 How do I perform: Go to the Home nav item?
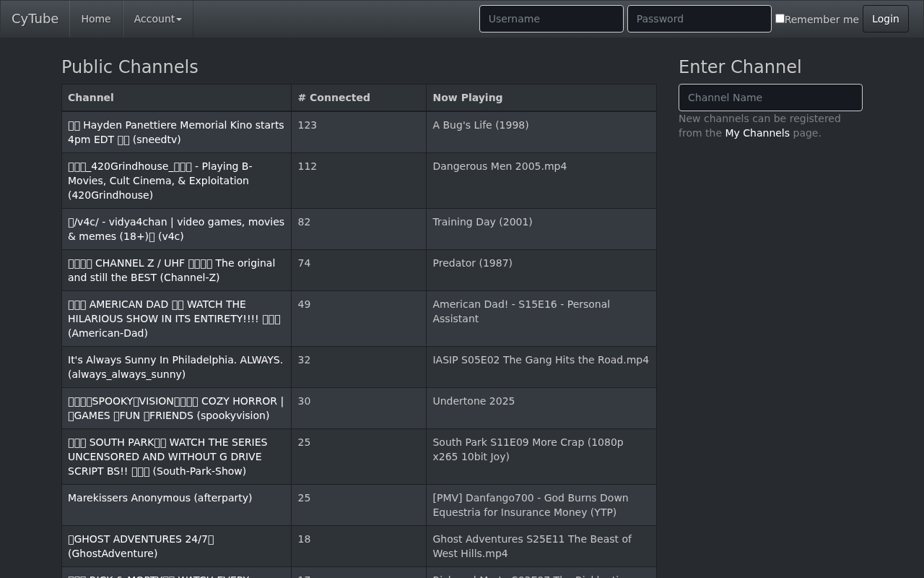(96, 19)
